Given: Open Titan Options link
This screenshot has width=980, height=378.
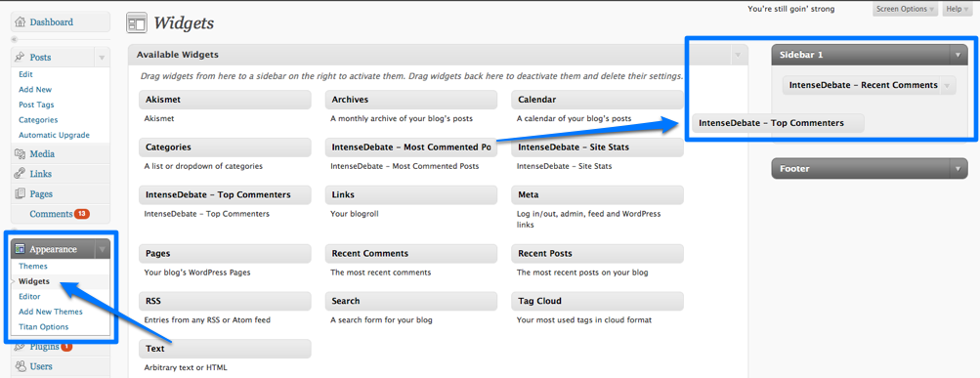Looking at the screenshot, I should [x=44, y=327].
